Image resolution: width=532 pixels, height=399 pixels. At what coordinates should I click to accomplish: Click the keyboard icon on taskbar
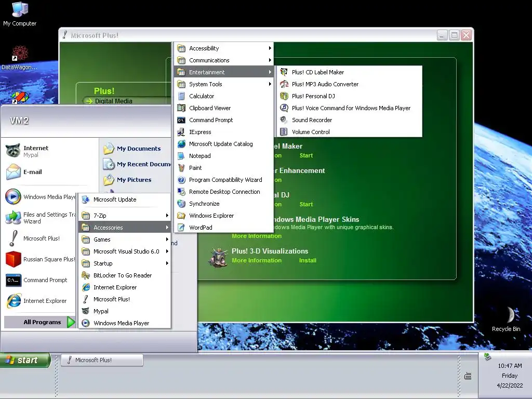click(468, 376)
